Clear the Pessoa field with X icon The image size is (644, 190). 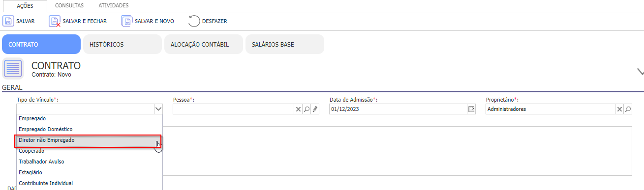click(298, 109)
